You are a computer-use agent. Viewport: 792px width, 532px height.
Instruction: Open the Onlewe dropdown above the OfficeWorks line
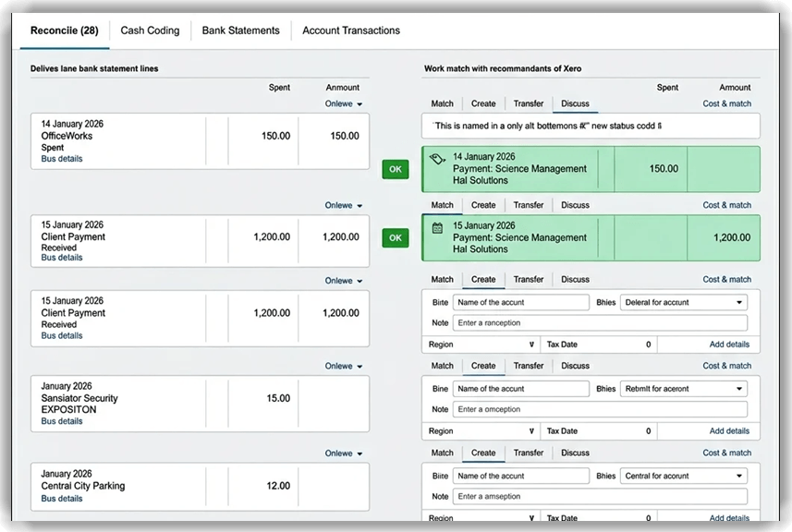click(x=344, y=104)
